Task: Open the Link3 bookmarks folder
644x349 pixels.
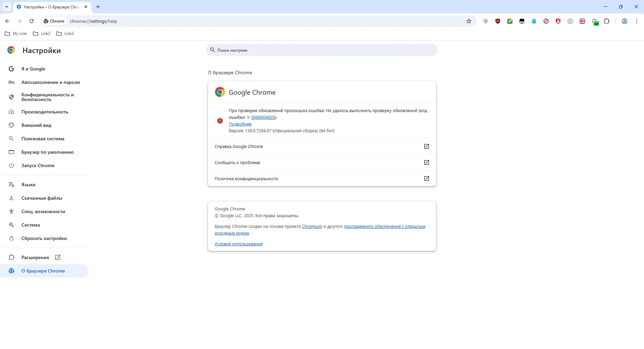Action: [65, 34]
